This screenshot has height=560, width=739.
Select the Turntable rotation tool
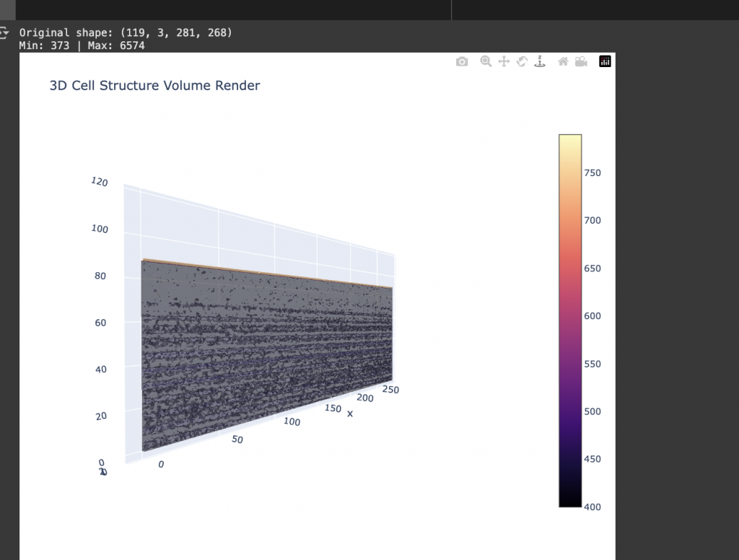coord(540,61)
